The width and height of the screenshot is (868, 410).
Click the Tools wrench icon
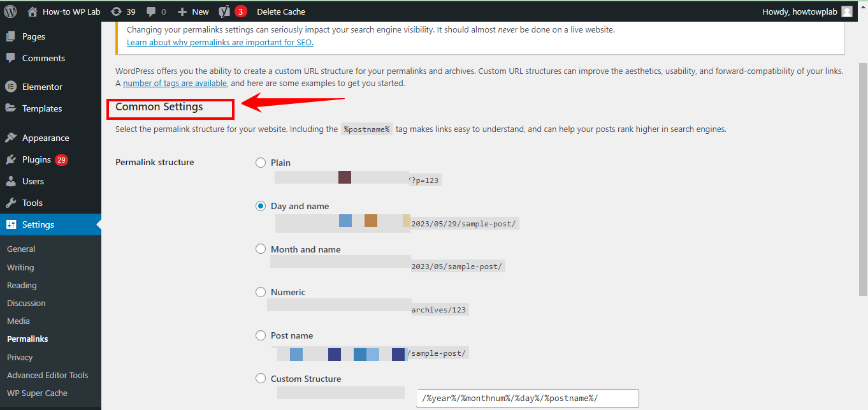[11, 203]
